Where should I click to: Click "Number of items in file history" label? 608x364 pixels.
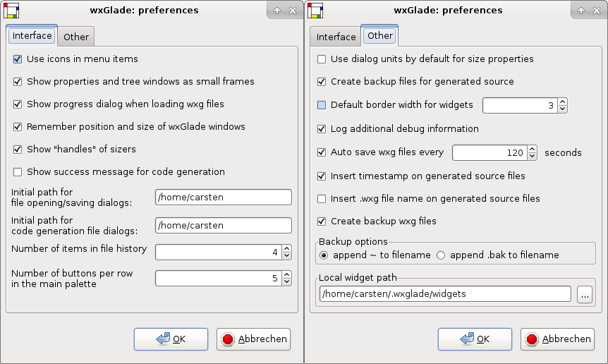tap(79, 248)
